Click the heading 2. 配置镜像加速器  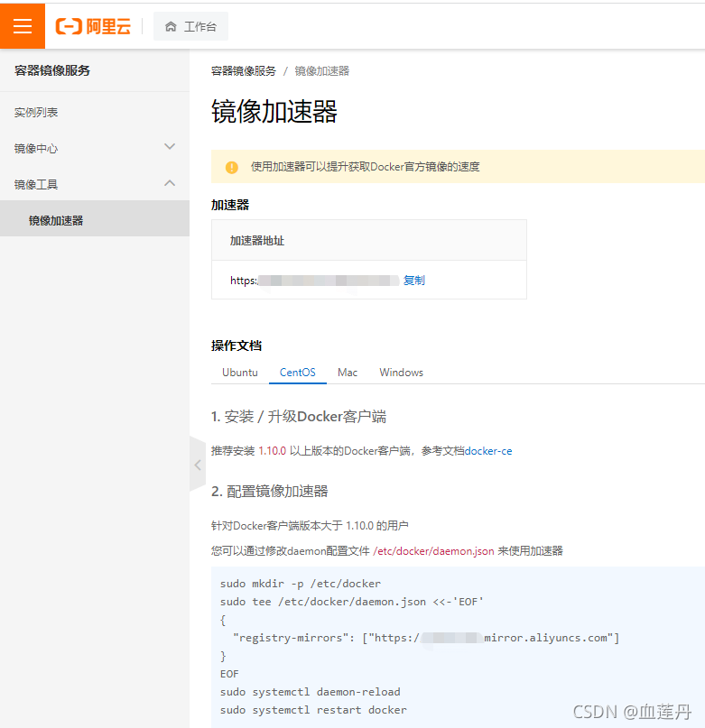270,492
